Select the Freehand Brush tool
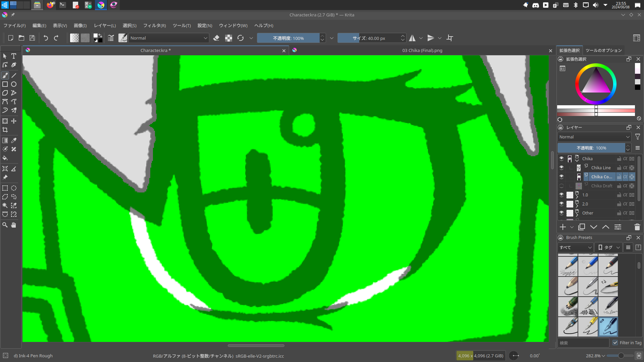 click(5, 75)
